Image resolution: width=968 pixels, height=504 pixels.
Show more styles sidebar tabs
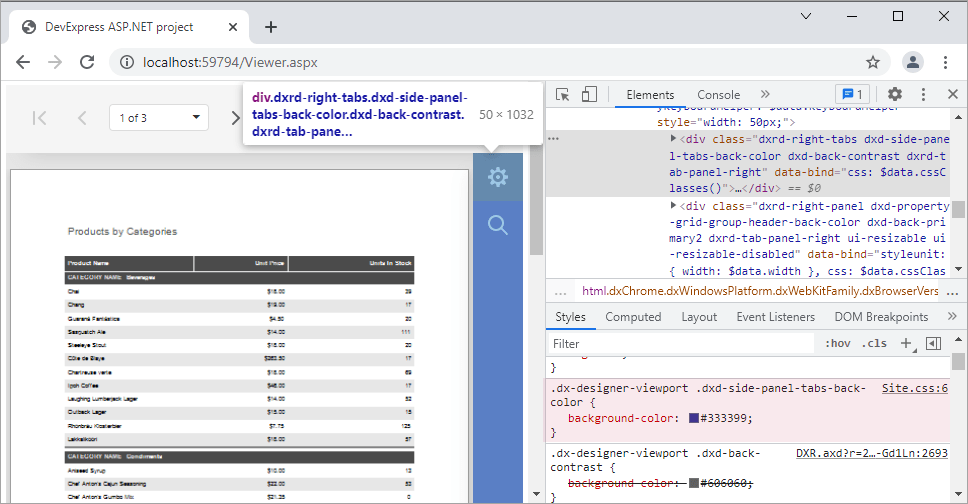(952, 316)
